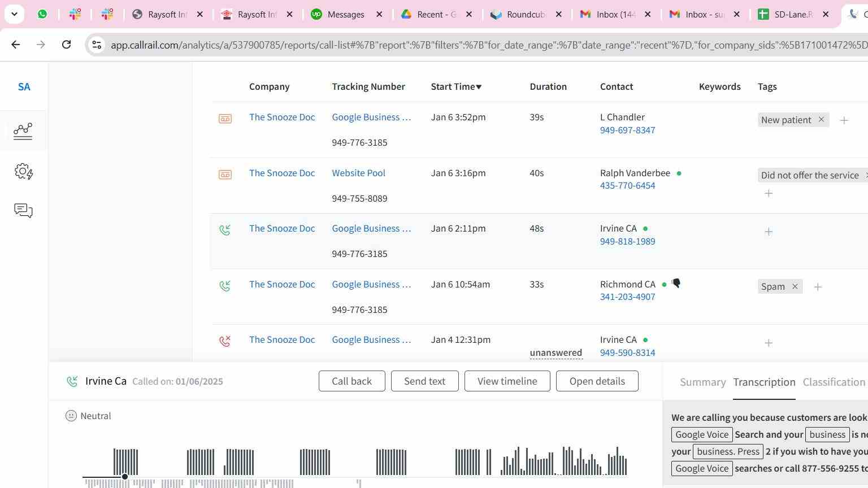Click missed call icon for Jan 4 12:31pm call
868x488 pixels.
(225, 341)
